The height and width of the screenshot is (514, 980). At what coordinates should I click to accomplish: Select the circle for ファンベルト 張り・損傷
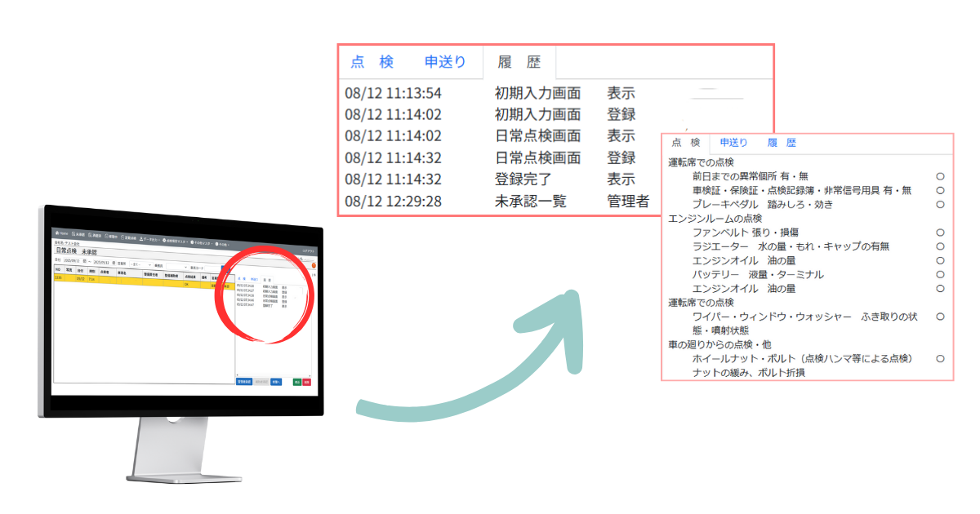(x=940, y=232)
